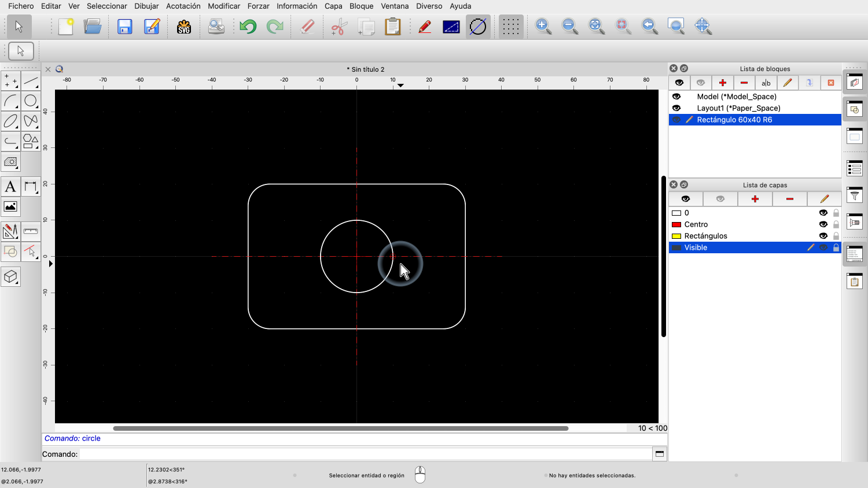Click the Zoom In magnifier
The height and width of the screenshot is (488, 868).
(x=543, y=27)
